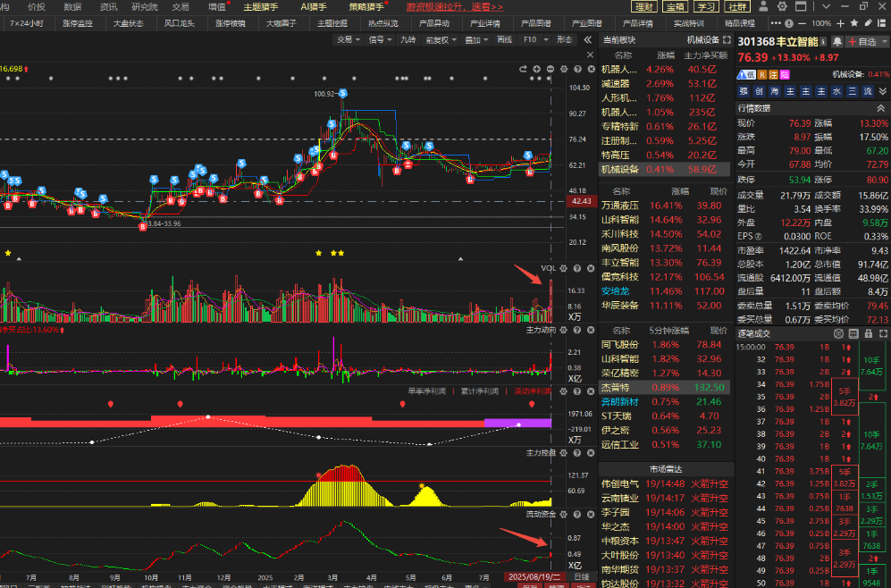Select the 滚动净利润 profit option
The height and width of the screenshot is (588, 891).
(x=533, y=391)
